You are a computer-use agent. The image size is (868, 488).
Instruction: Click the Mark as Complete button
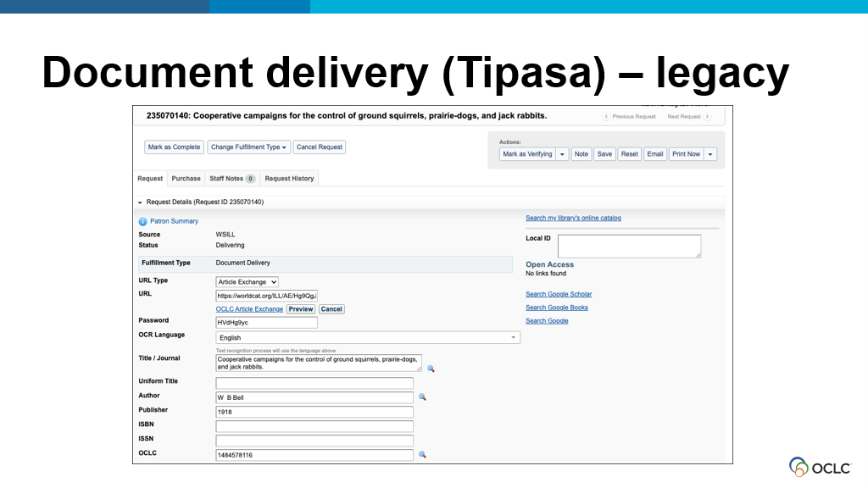174,147
